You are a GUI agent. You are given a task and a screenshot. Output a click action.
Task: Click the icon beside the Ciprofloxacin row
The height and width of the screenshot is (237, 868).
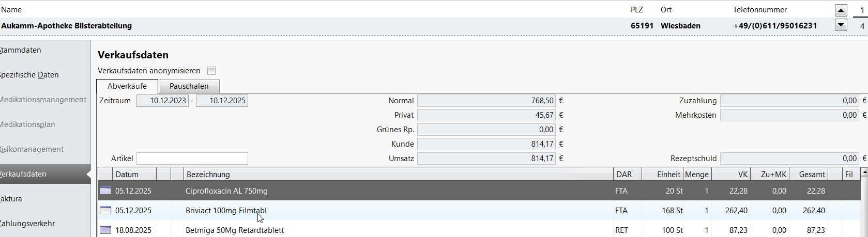[105, 191]
